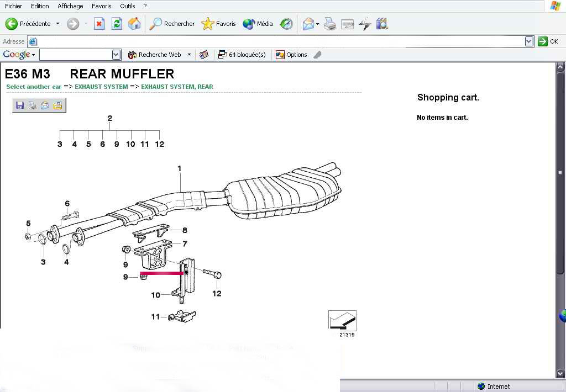This screenshot has height=392, width=566.
Task: Open the Fichier menu
Action: click(x=13, y=6)
